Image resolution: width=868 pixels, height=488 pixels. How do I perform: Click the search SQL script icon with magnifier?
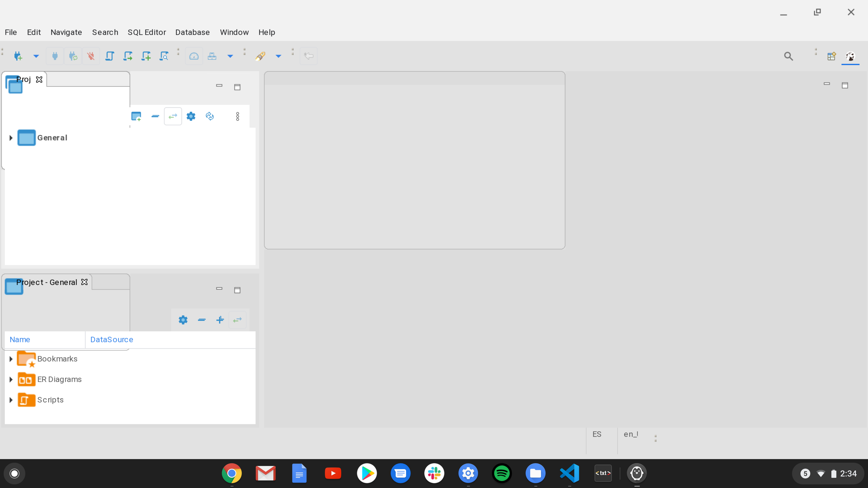tap(164, 56)
